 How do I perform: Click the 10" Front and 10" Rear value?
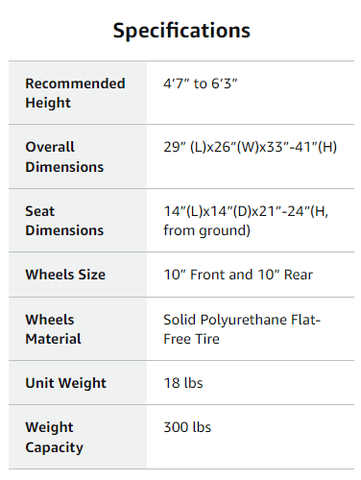(x=238, y=275)
